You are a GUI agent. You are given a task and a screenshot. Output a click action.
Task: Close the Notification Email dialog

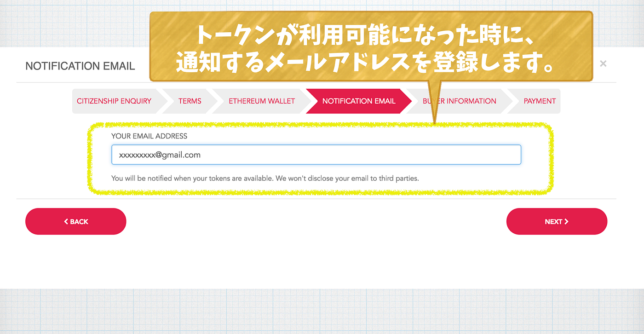[x=603, y=63]
